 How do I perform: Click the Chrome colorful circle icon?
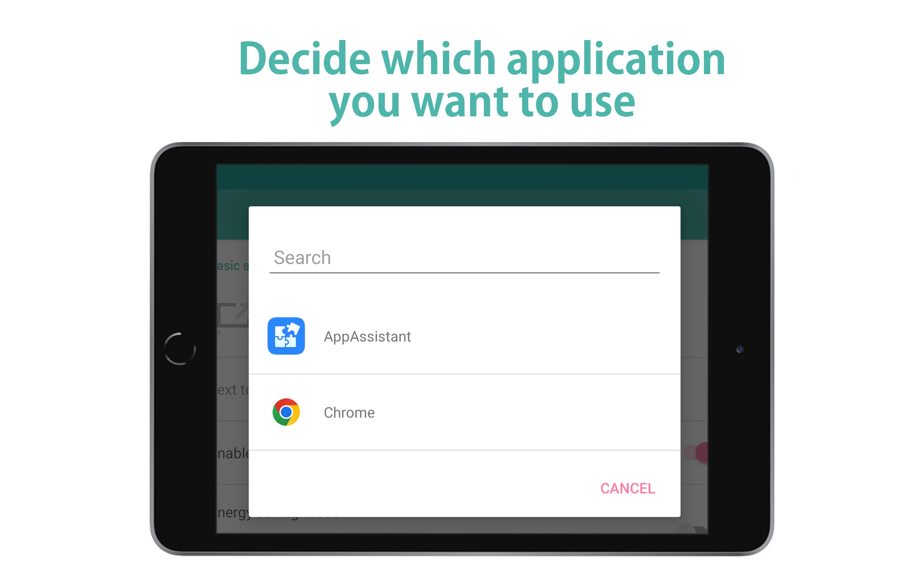(x=287, y=412)
